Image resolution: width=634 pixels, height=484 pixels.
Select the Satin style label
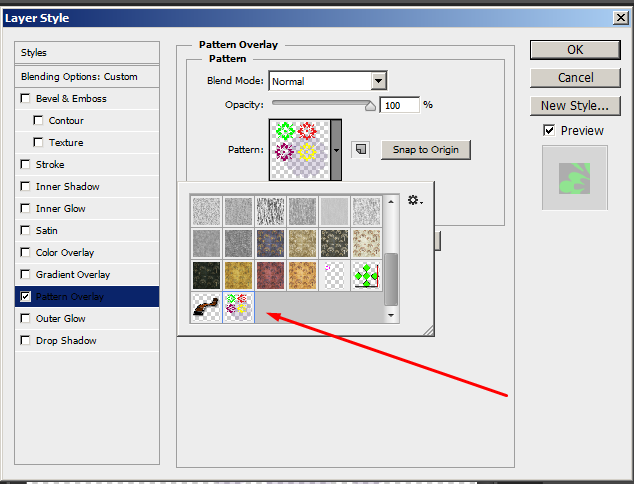[x=46, y=230]
